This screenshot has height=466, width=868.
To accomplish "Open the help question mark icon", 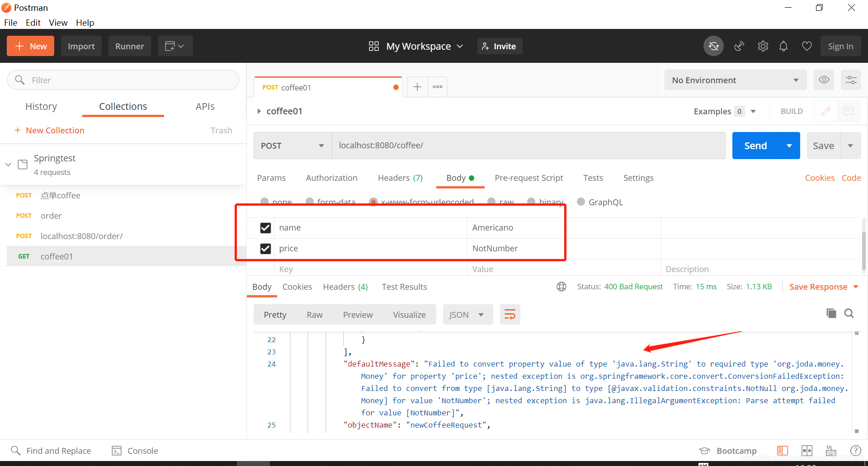I will 855,451.
